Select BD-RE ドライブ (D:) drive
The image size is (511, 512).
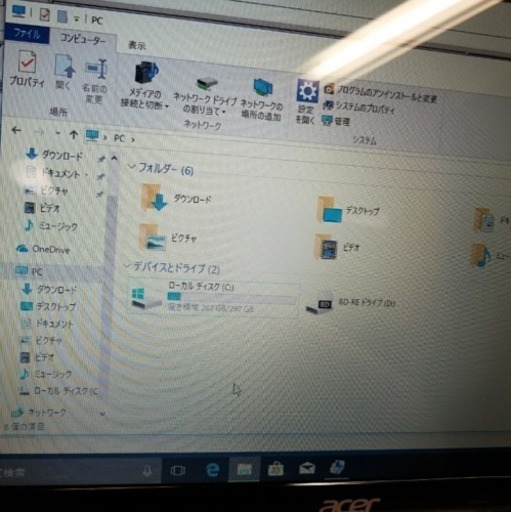click(351, 304)
